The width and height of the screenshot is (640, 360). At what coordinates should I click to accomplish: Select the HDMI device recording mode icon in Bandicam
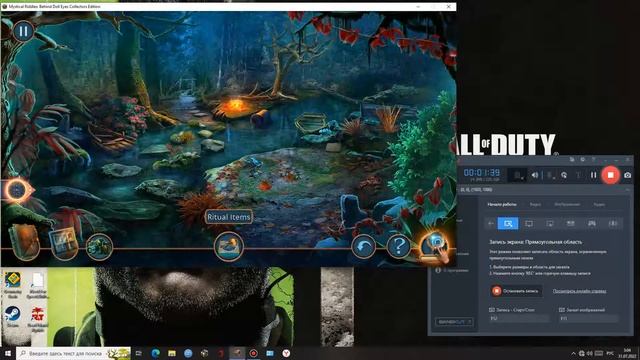click(x=571, y=223)
